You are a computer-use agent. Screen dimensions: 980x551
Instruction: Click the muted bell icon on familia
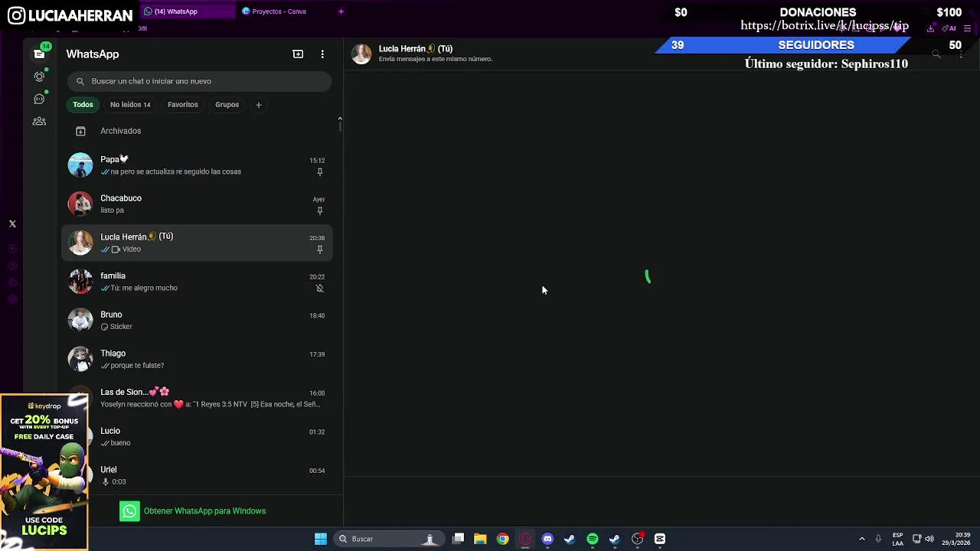pyautogui.click(x=320, y=289)
